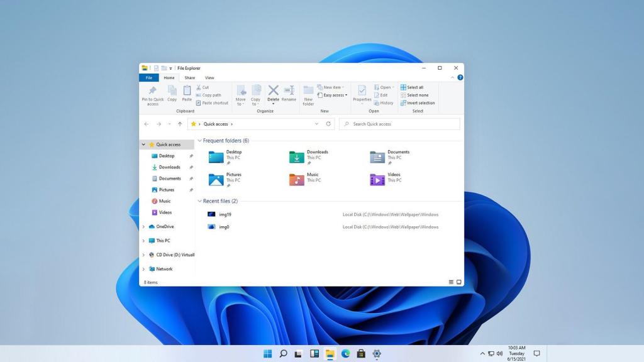Open the Move to menu
This screenshot has height=362, width=644.
[x=241, y=96]
